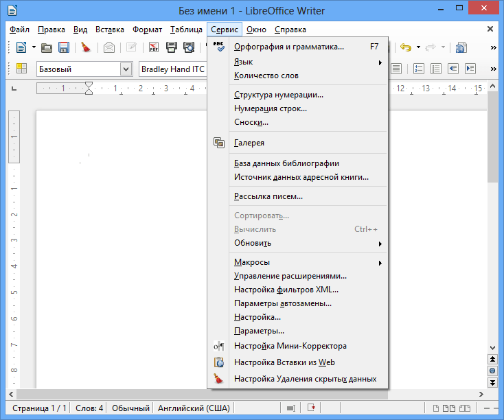The image size is (504, 420).
Task: Open Настройка Удаления скрытых данных
Action: click(298, 380)
